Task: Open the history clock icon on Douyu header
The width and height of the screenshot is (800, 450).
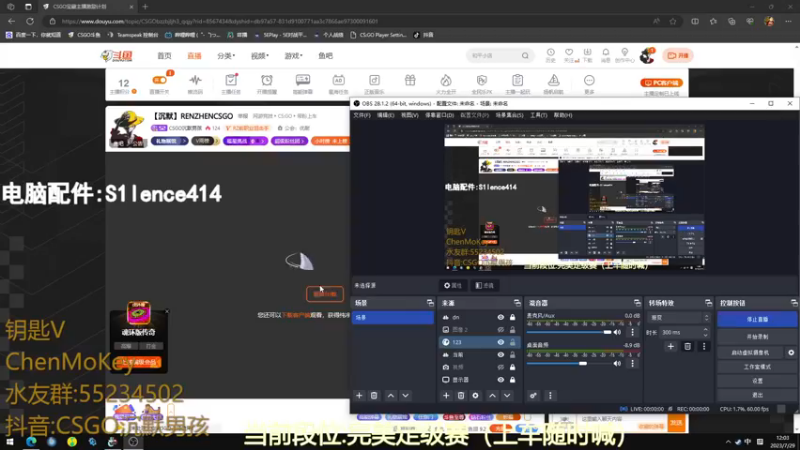Action: (x=551, y=53)
